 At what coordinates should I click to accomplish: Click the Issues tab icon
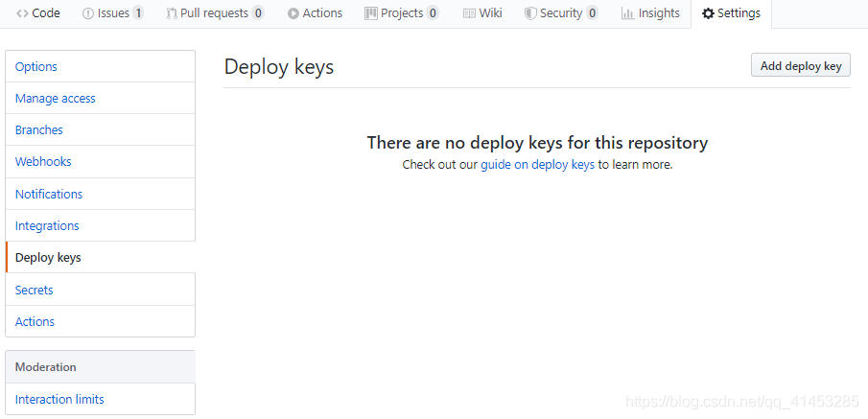[x=88, y=13]
